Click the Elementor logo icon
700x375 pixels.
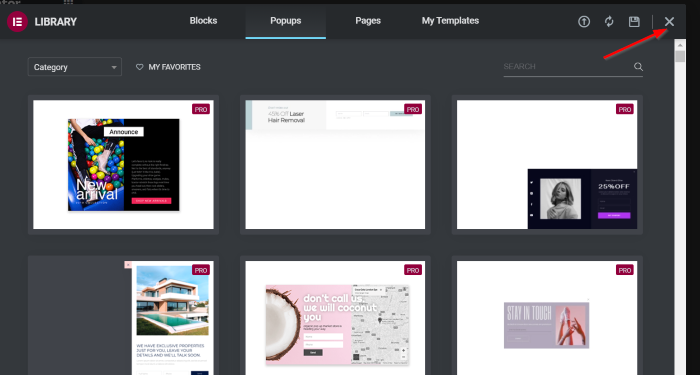pos(17,21)
